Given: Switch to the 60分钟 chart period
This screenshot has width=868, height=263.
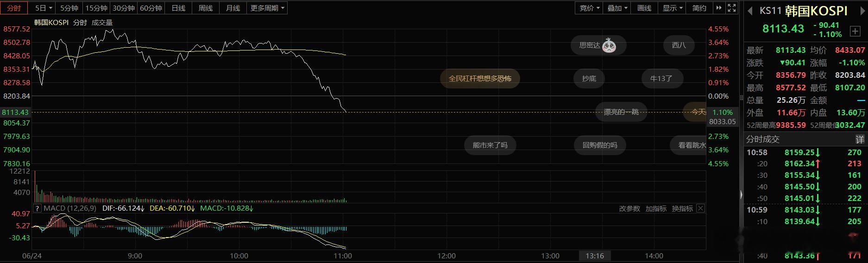Looking at the screenshot, I should (151, 8).
